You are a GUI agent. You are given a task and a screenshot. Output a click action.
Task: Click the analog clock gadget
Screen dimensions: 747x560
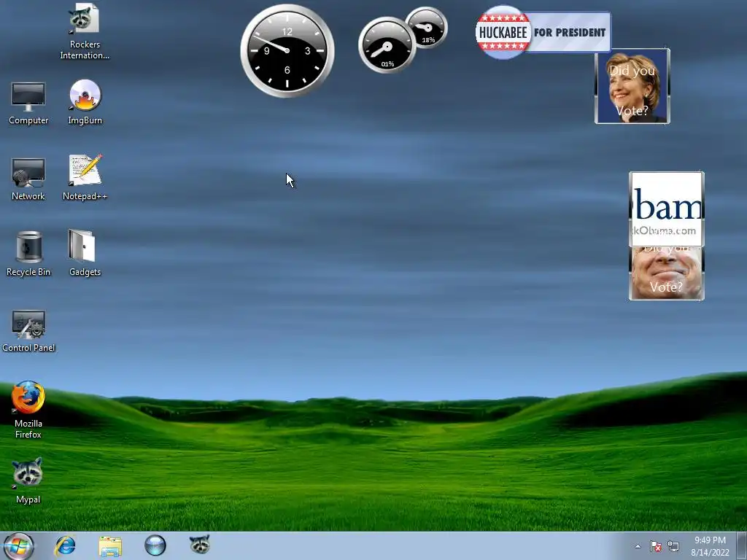click(x=287, y=50)
